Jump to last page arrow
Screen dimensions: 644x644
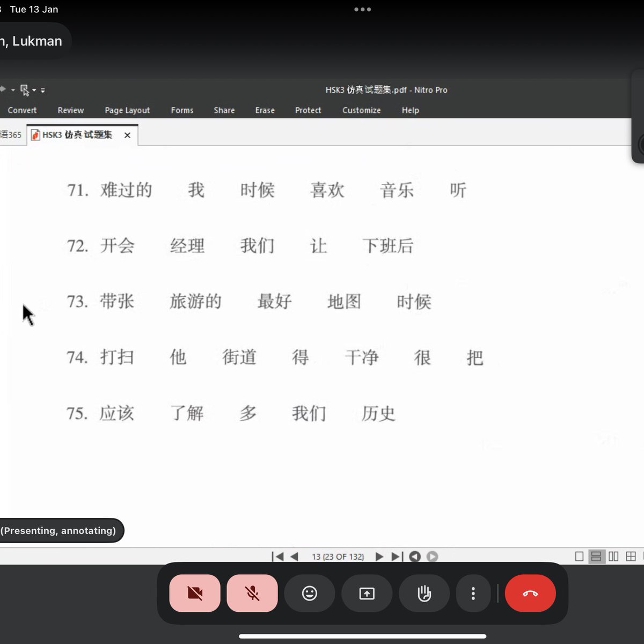click(x=396, y=557)
